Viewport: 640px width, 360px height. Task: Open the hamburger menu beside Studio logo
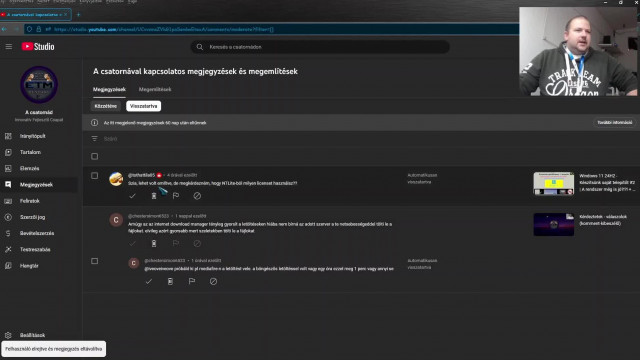[x=9, y=47]
